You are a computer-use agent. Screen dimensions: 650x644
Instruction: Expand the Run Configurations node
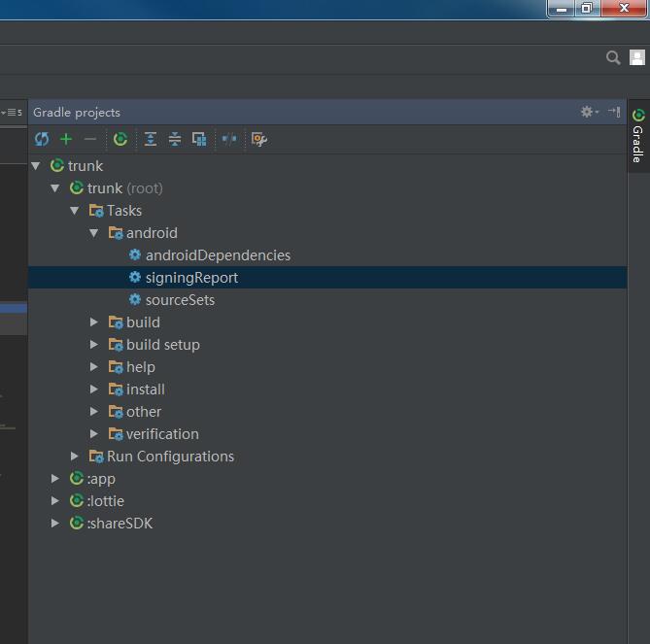point(75,457)
